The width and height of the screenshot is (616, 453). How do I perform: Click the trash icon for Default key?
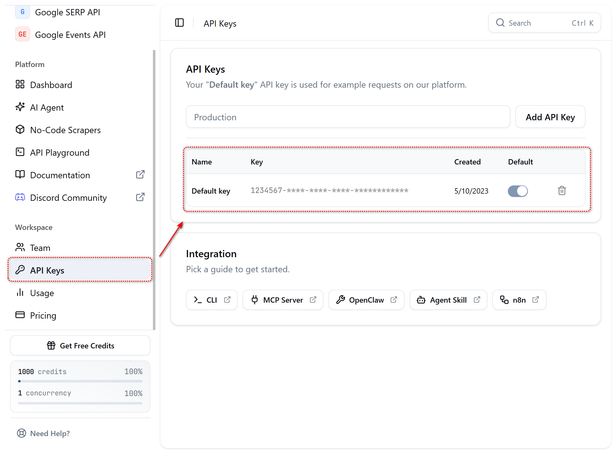coord(562,191)
